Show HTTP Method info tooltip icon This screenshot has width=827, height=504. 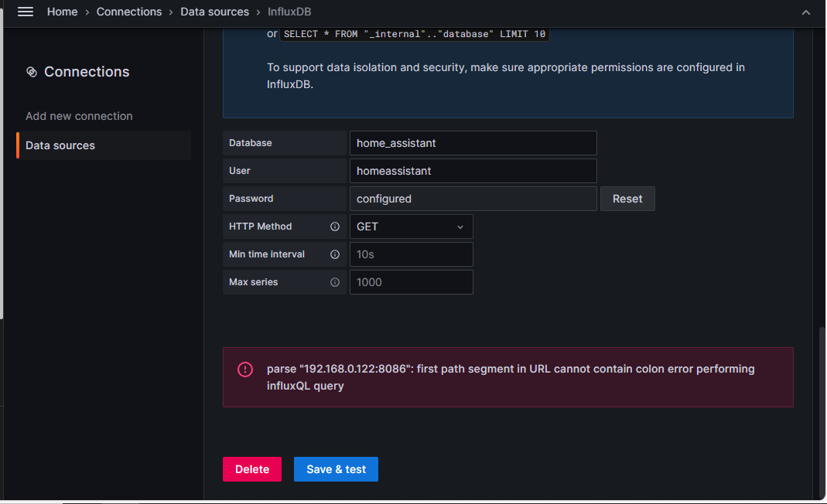click(335, 226)
